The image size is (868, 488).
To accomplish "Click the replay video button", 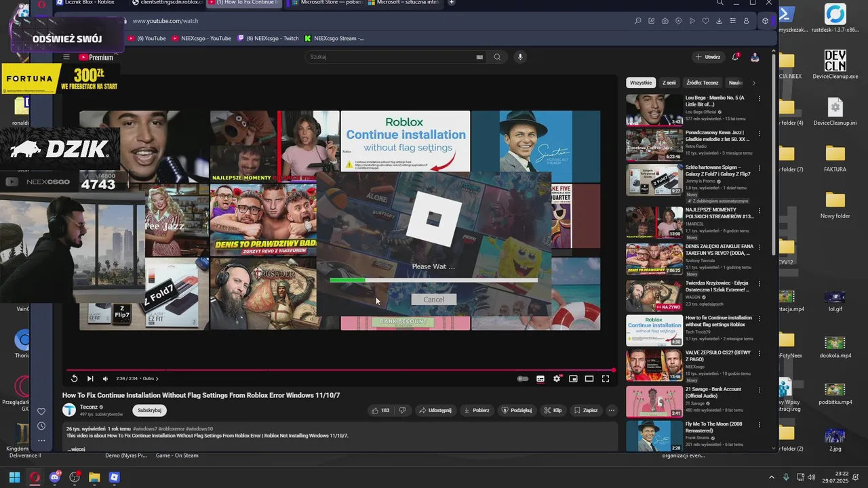I will tap(74, 379).
